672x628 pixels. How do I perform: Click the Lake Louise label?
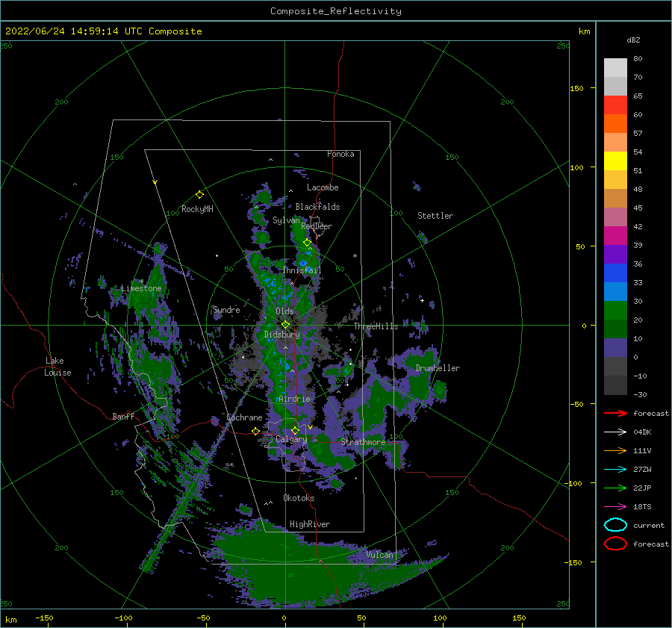[x=57, y=367]
